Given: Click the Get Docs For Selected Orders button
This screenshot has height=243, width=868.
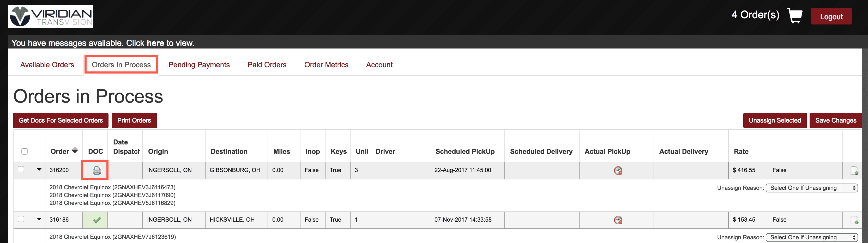Looking at the screenshot, I should 61,120.
